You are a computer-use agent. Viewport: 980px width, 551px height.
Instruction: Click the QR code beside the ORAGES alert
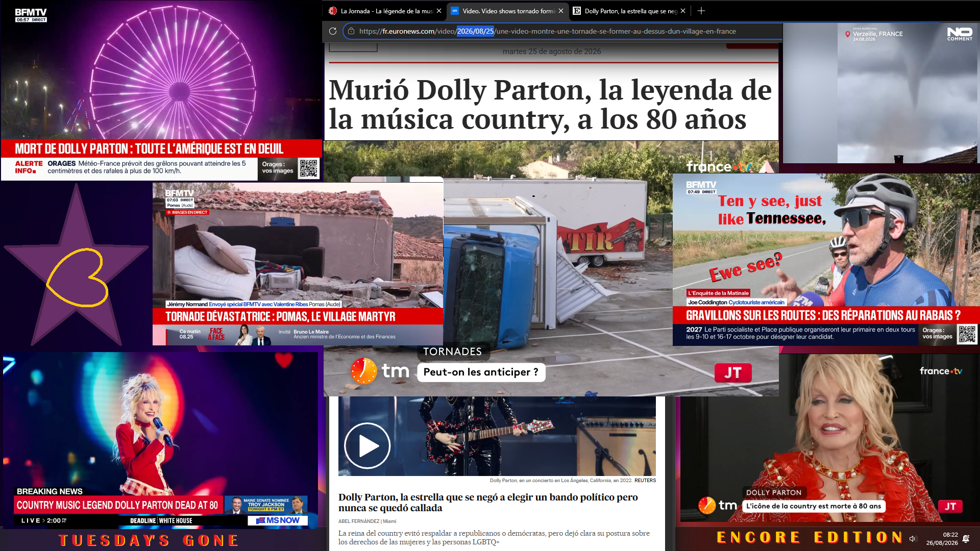tap(309, 168)
